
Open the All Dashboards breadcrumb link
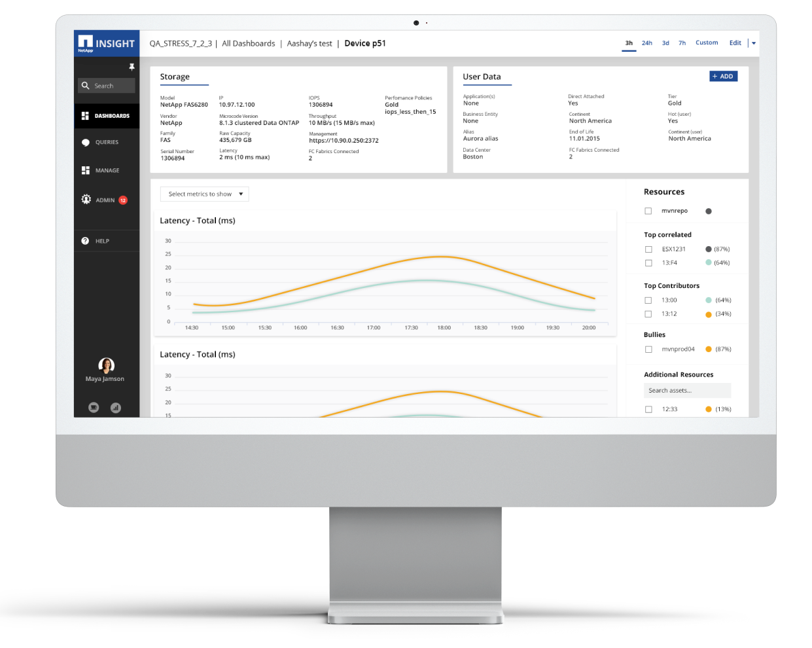coord(248,44)
